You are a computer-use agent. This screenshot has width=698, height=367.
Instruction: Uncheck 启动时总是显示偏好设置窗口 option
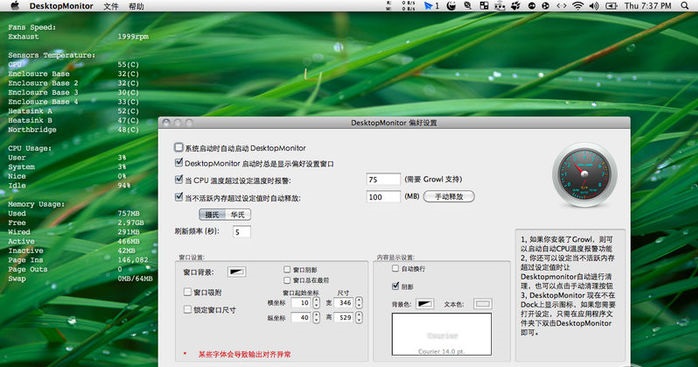point(179,163)
